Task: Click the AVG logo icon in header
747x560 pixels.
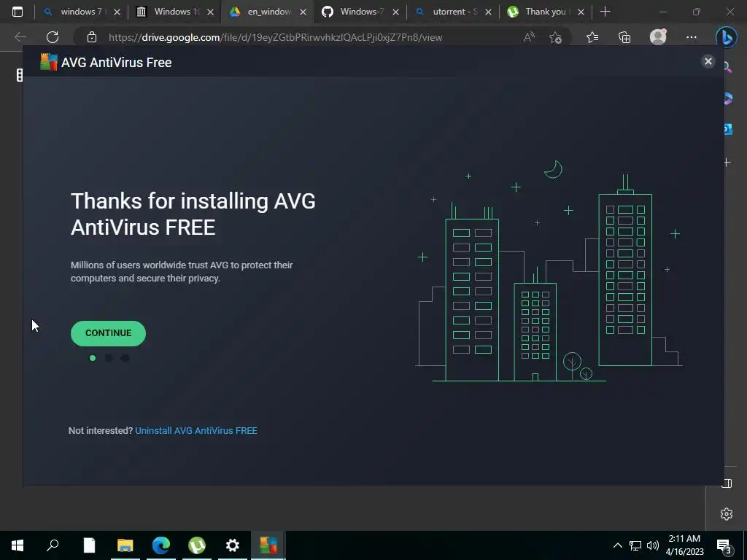Action: click(49, 63)
